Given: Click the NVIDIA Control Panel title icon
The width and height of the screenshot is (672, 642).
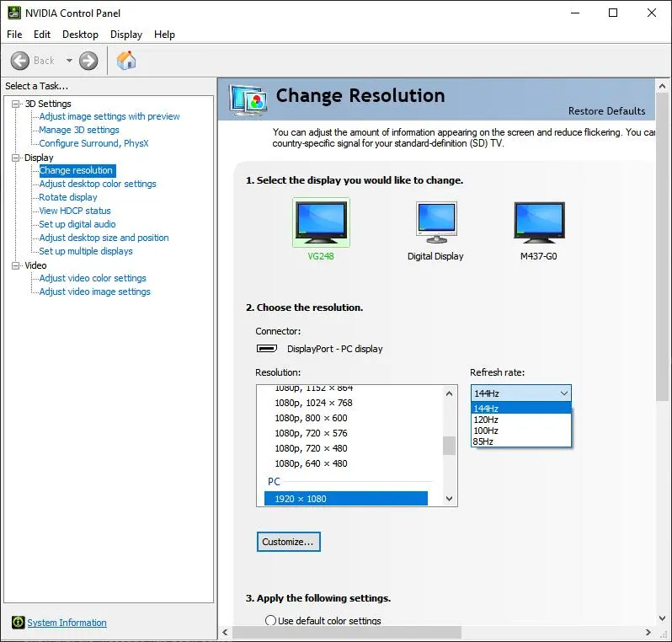Looking at the screenshot, I should coord(13,13).
